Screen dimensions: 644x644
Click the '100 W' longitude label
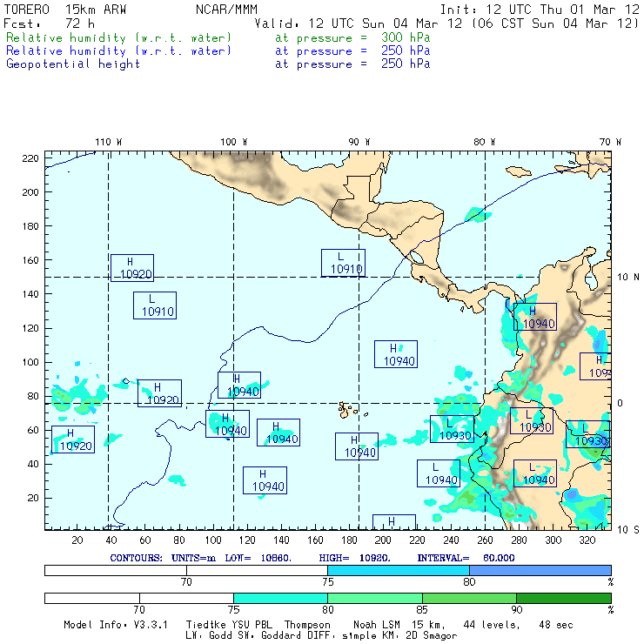point(234,142)
